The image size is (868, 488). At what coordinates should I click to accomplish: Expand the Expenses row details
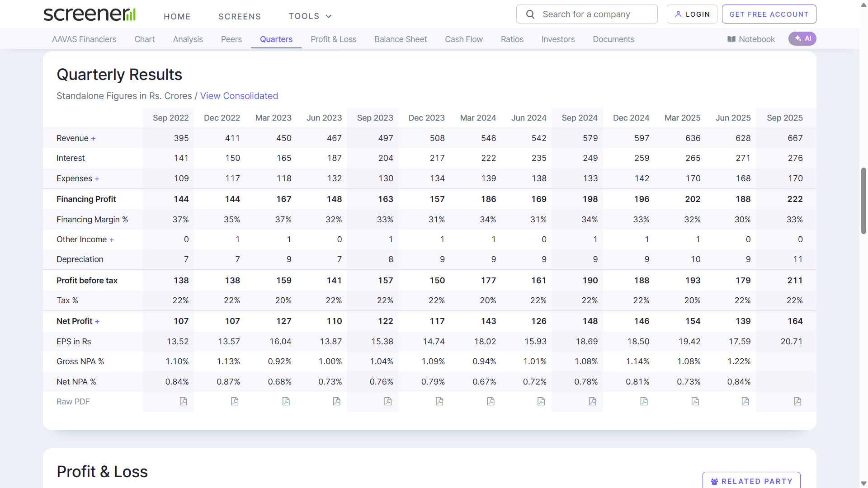[x=97, y=179]
